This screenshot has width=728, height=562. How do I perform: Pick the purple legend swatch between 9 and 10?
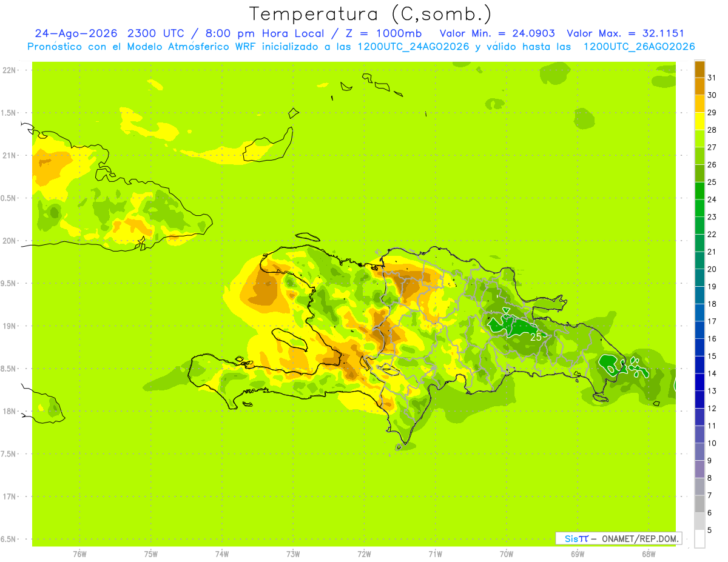(699, 452)
